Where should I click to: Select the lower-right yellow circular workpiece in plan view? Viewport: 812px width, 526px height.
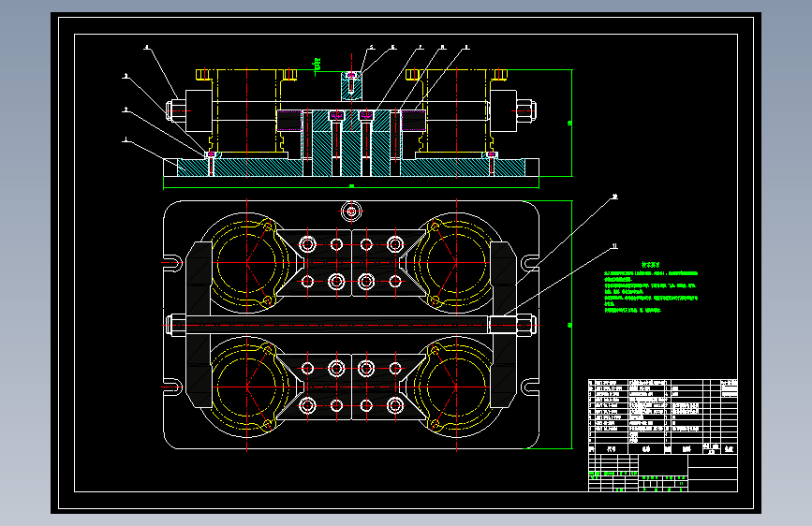coord(456,387)
